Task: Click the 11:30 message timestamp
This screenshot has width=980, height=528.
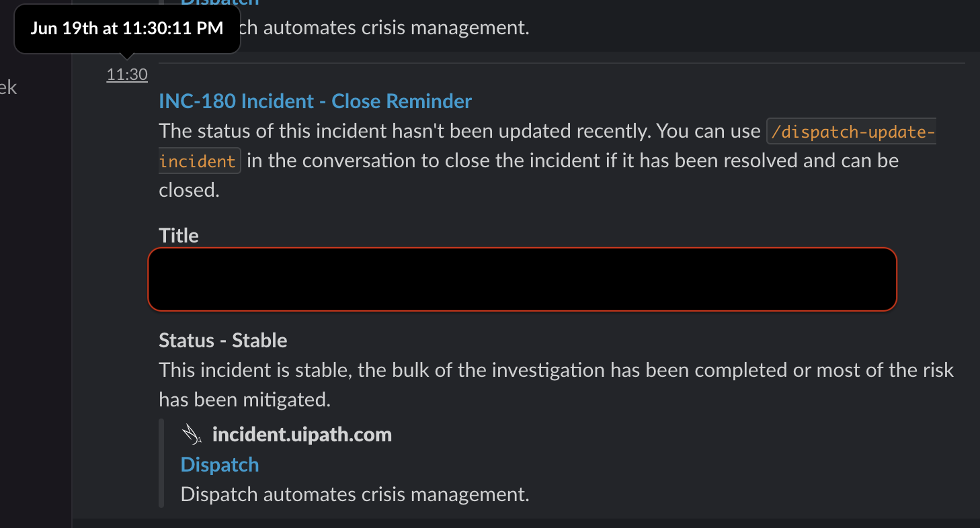Action: coord(126,74)
